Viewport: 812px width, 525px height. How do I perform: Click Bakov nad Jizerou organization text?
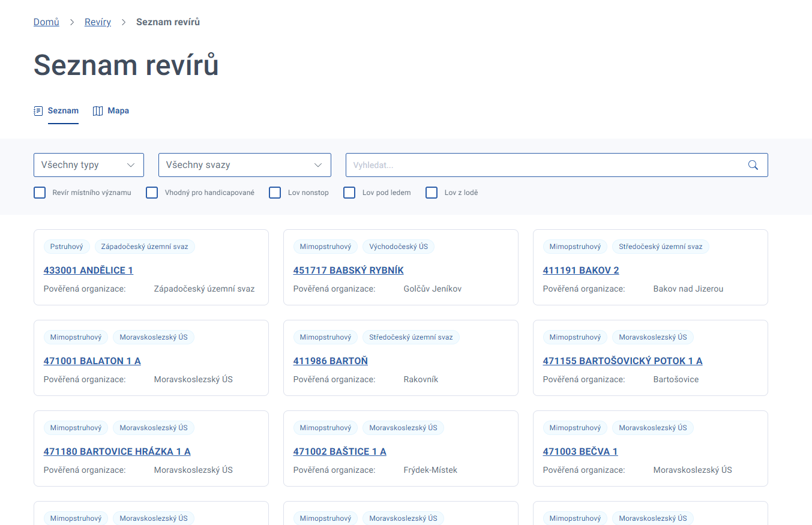pyautogui.click(x=688, y=289)
